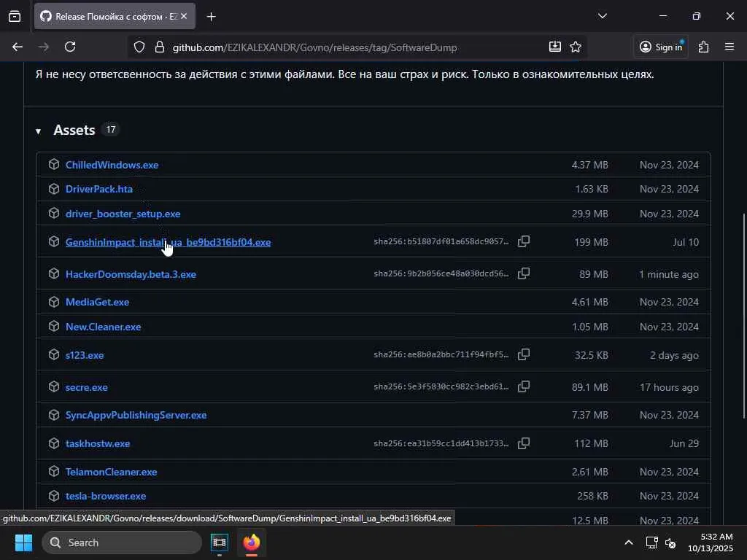The height and width of the screenshot is (560, 747).
Task: Bookmark this page with the star icon
Action: click(576, 47)
